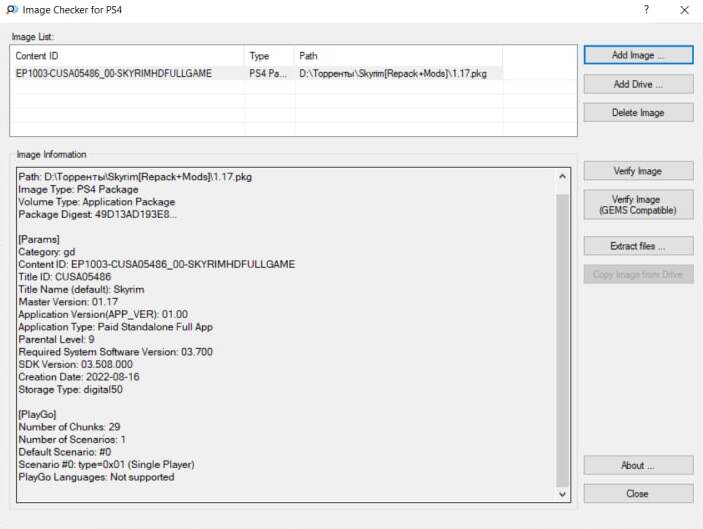The height and width of the screenshot is (529, 703).
Task: Sort by the Content ID column header
Action: point(127,56)
